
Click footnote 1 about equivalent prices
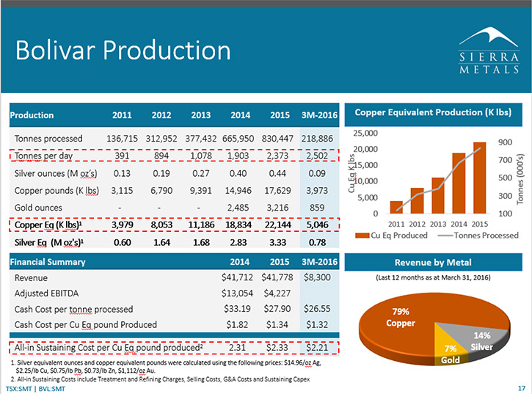tap(167, 366)
